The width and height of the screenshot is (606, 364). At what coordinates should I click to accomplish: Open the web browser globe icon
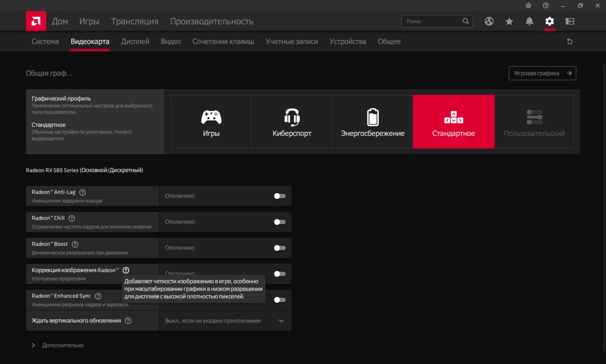point(489,21)
